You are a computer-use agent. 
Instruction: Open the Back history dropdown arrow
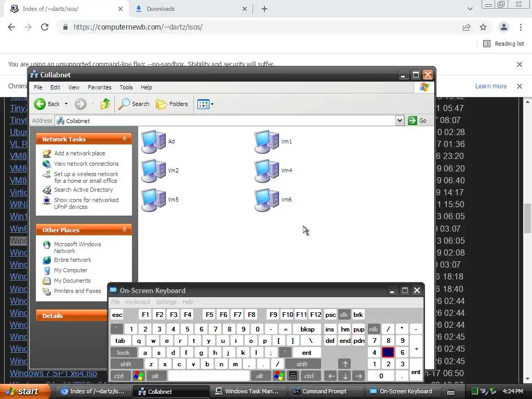pyautogui.click(x=66, y=104)
